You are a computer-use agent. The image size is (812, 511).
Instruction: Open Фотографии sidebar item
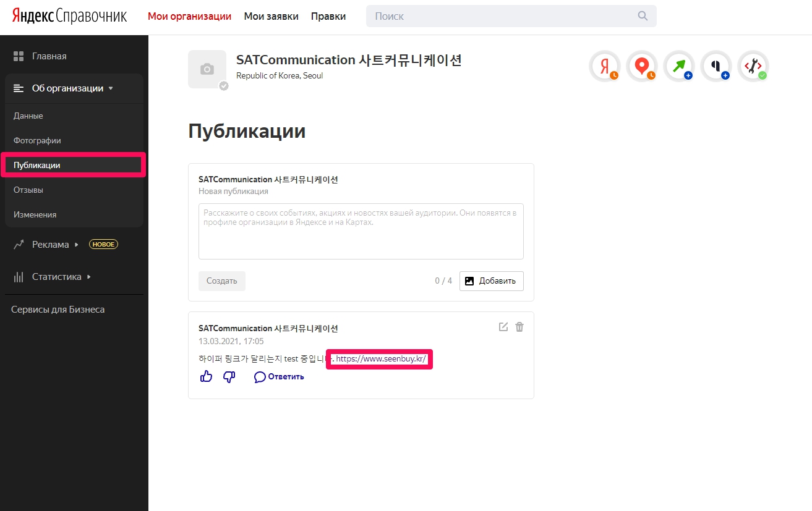pos(37,140)
